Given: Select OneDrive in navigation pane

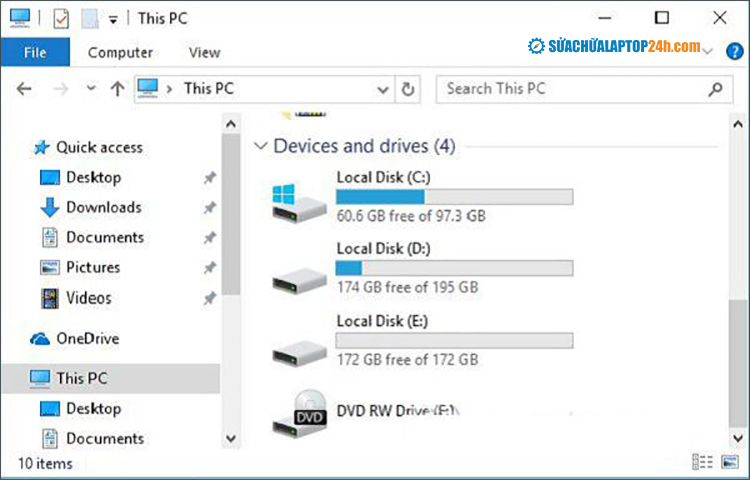Looking at the screenshot, I should pyautogui.click(x=88, y=338).
